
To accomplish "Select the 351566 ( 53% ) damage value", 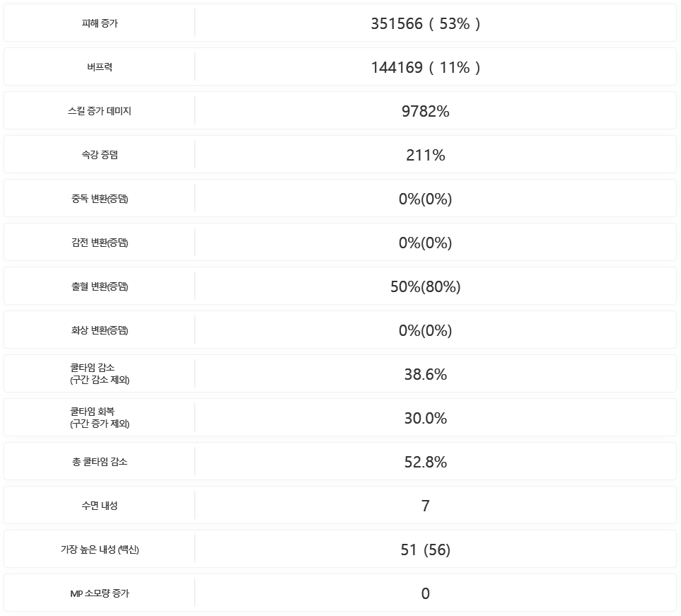I will tap(425, 23).
